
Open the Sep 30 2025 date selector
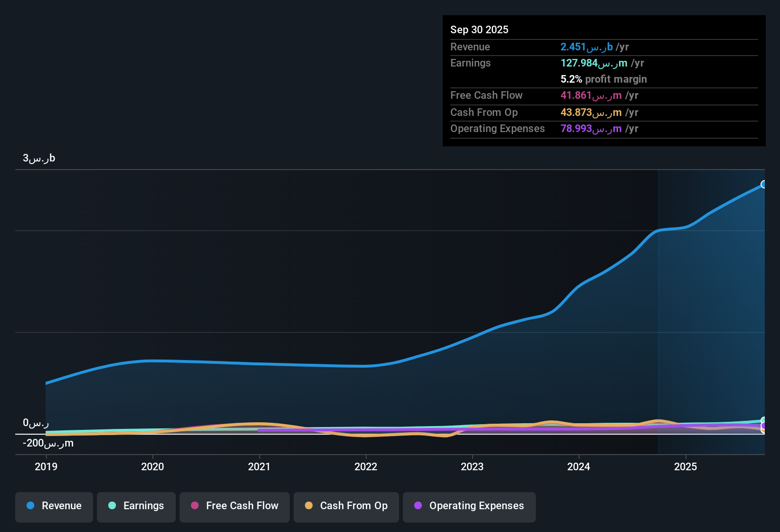coord(479,29)
